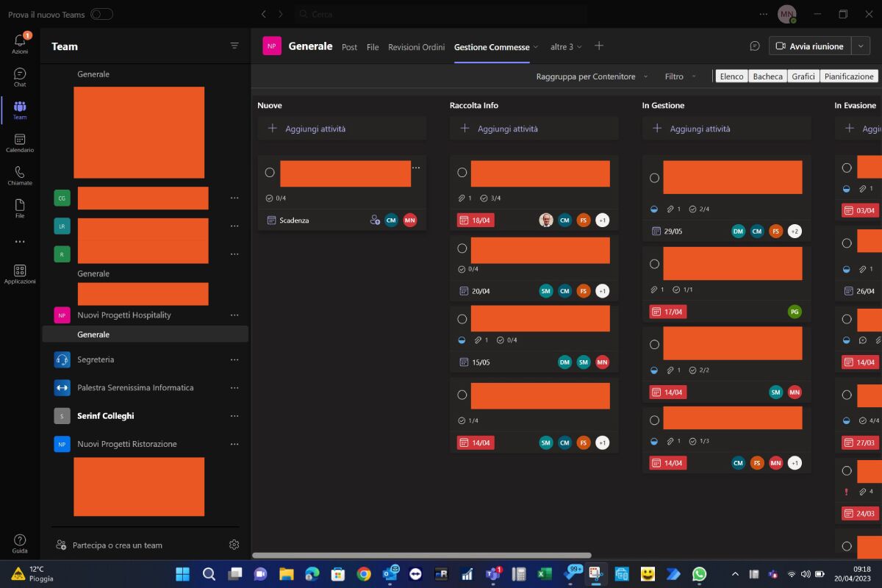Switch to the Post tab
Image resolution: width=882 pixels, height=588 pixels.
[349, 46]
